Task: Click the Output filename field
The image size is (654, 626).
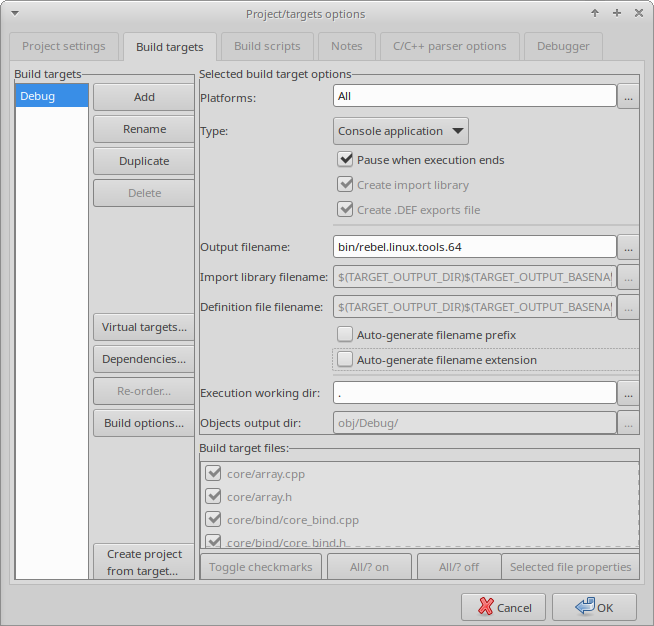Action: click(475, 247)
